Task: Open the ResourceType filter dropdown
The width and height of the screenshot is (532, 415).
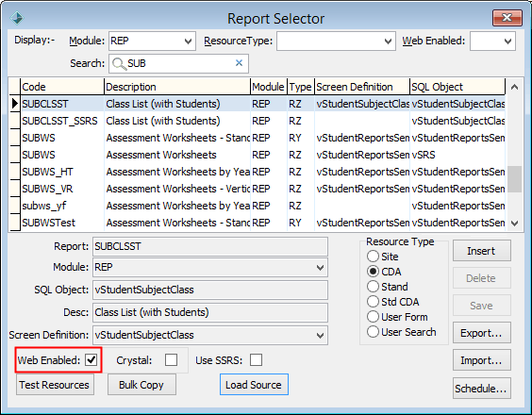Action: click(x=388, y=41)
